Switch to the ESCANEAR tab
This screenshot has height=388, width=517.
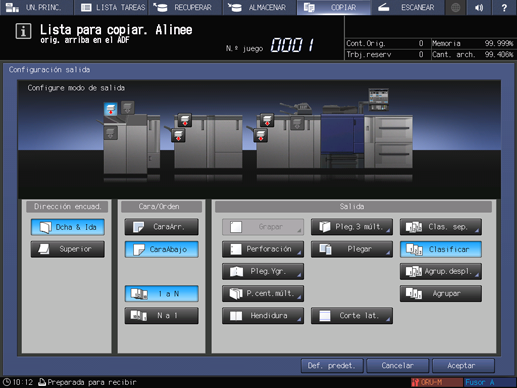click(408, 7)
